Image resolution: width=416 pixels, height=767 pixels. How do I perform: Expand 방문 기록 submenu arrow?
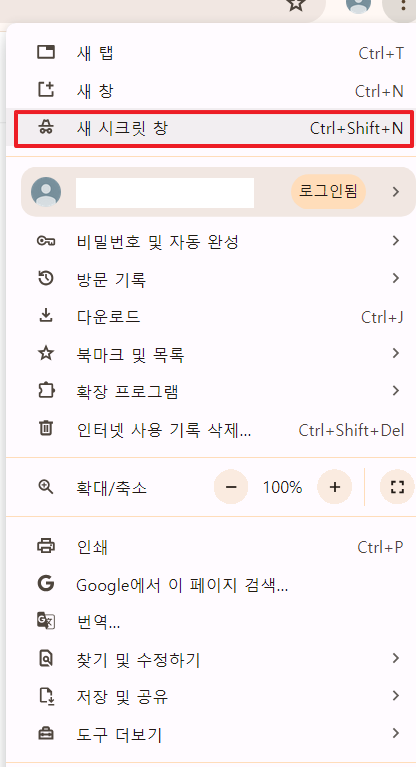[x=396, y=278]
